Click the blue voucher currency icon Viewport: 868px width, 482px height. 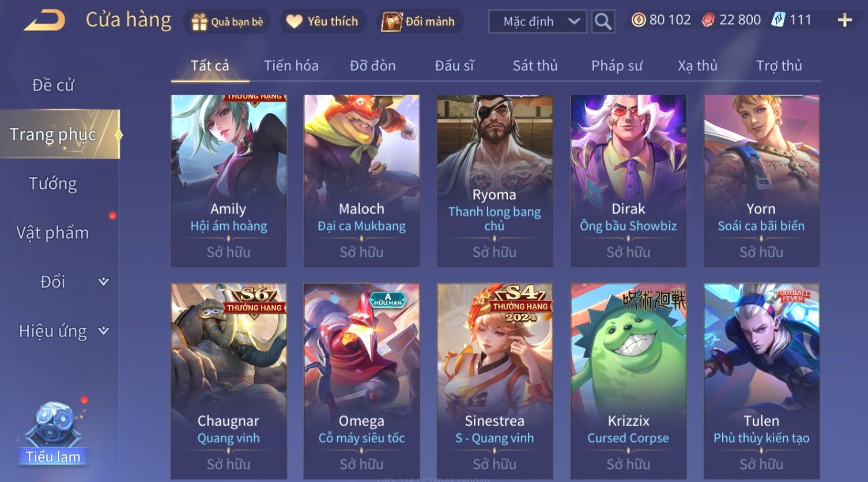(778, 20)
